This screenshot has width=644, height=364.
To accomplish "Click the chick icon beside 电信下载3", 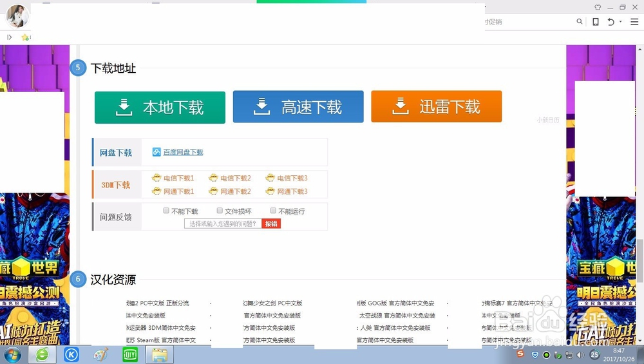I will [270, 177].
